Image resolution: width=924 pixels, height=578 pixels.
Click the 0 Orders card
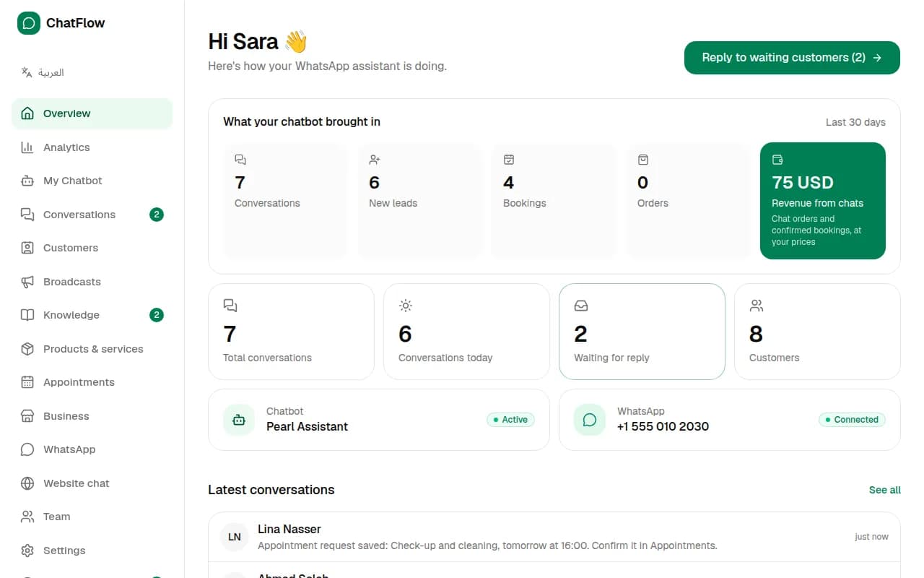[688, 201]
